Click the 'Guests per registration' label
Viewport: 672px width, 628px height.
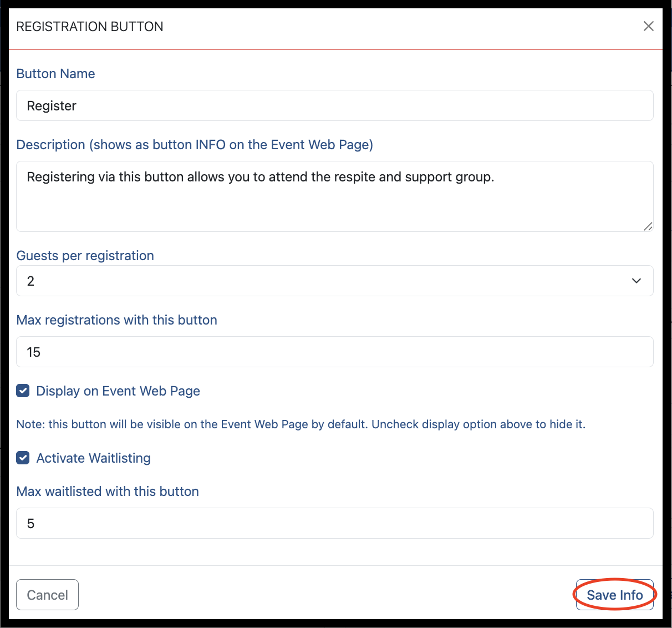pyautogui.click(x=85, y=256)
